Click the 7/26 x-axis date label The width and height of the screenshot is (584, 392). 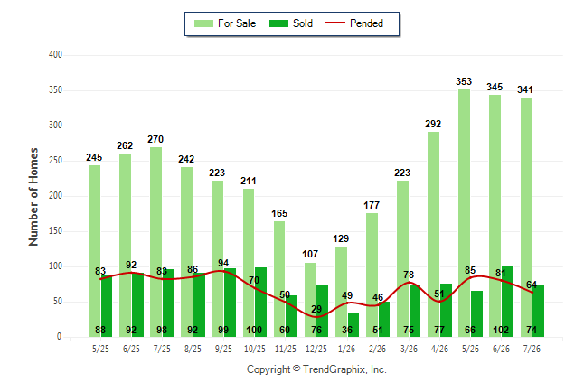tap(532, 349)
